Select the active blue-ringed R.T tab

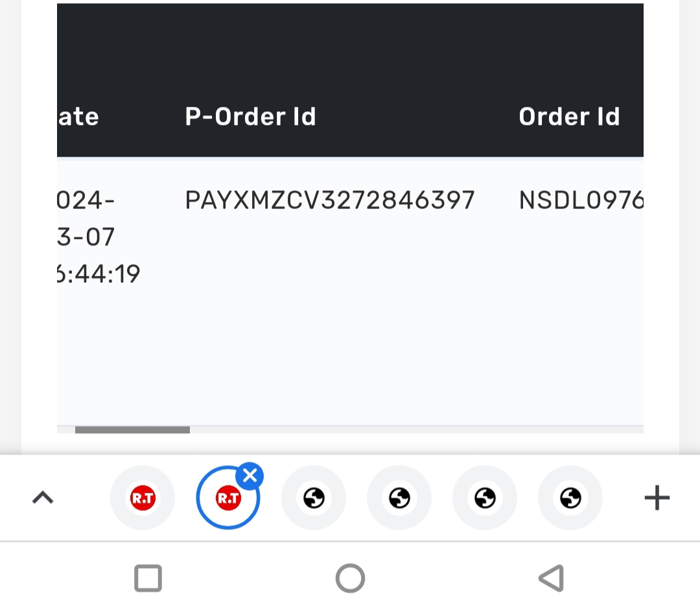pos(227,499)
